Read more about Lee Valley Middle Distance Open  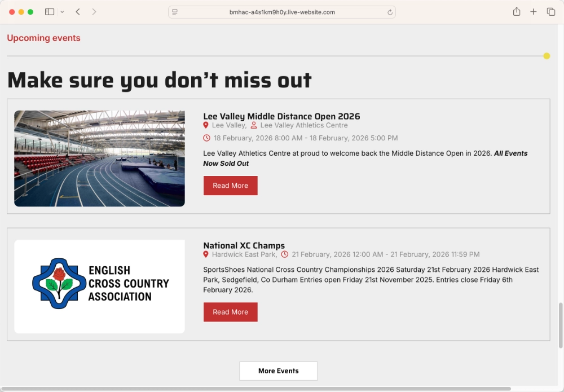pos(230,186)
